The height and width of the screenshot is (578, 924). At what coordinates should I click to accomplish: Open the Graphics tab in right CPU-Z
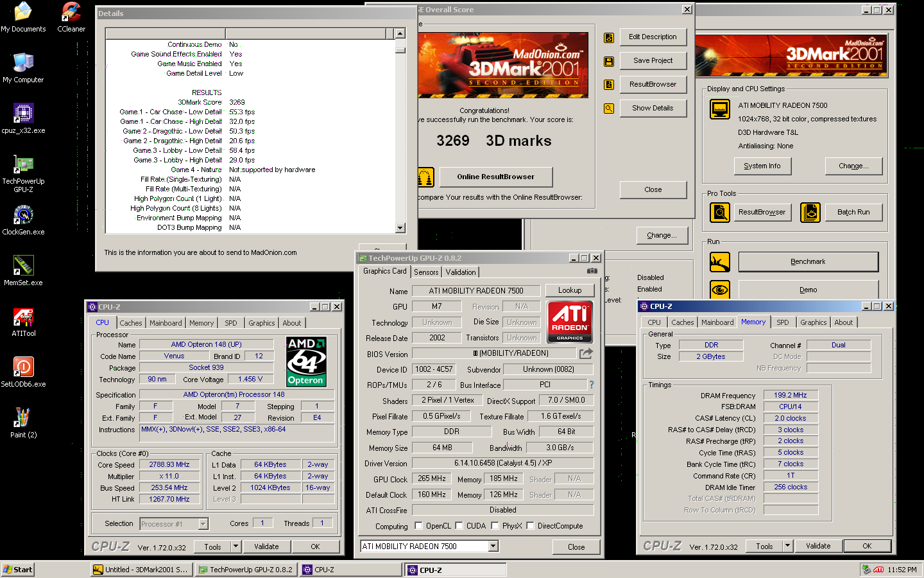(813, 322)
